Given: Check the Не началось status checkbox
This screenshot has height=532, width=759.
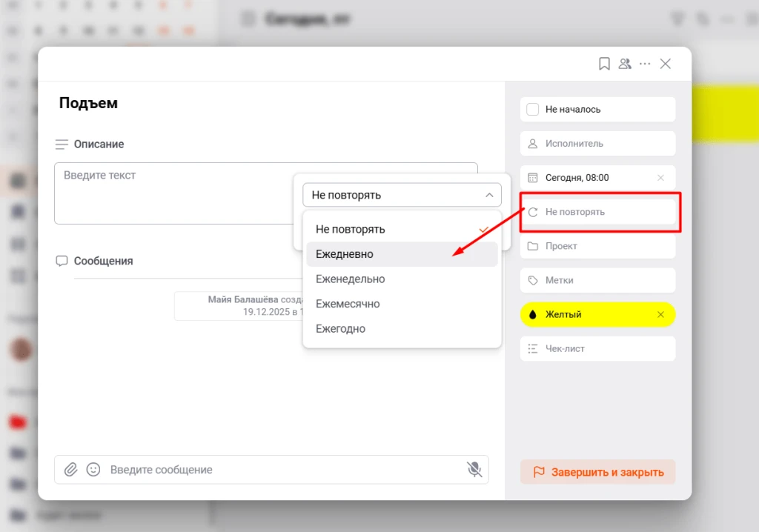Looking at the screenshot, I should coord(532,109).
